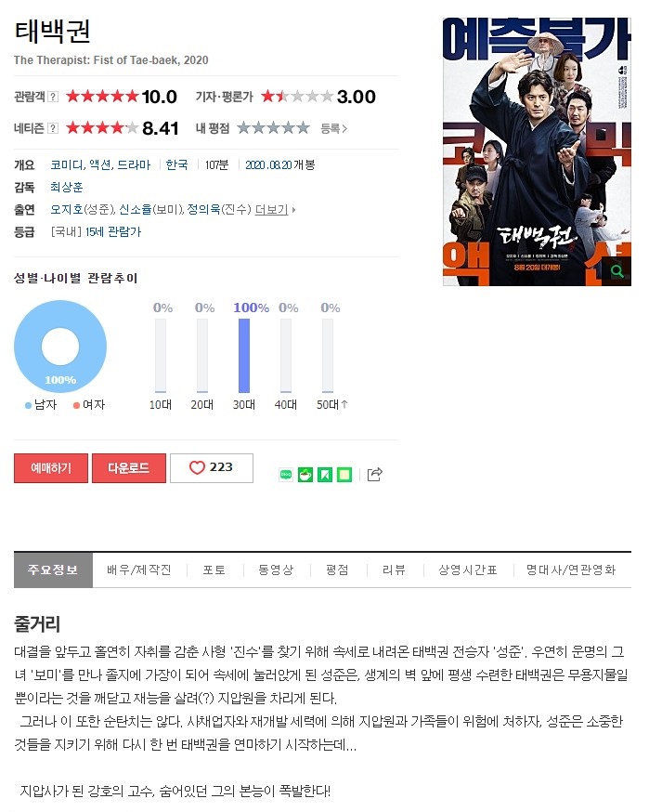Click the 30대 100% age bar
This screenshot has height=812, width=649.
(x=244, y=355)
